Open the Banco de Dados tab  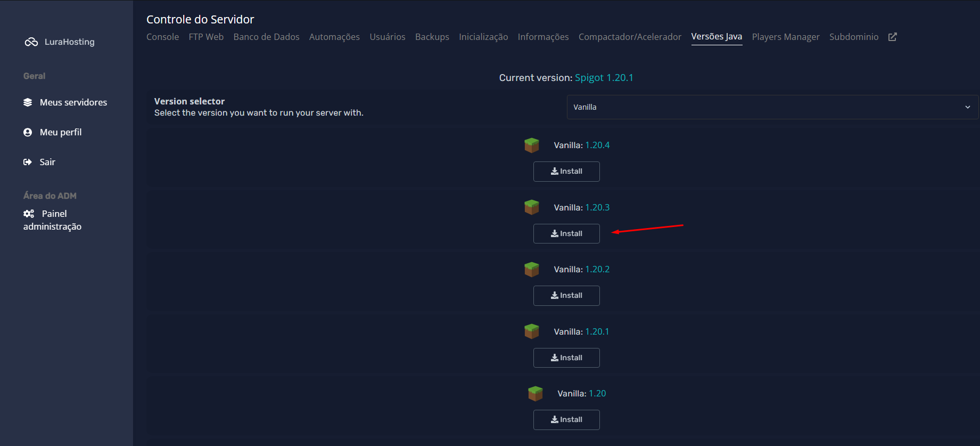point(266,37)
